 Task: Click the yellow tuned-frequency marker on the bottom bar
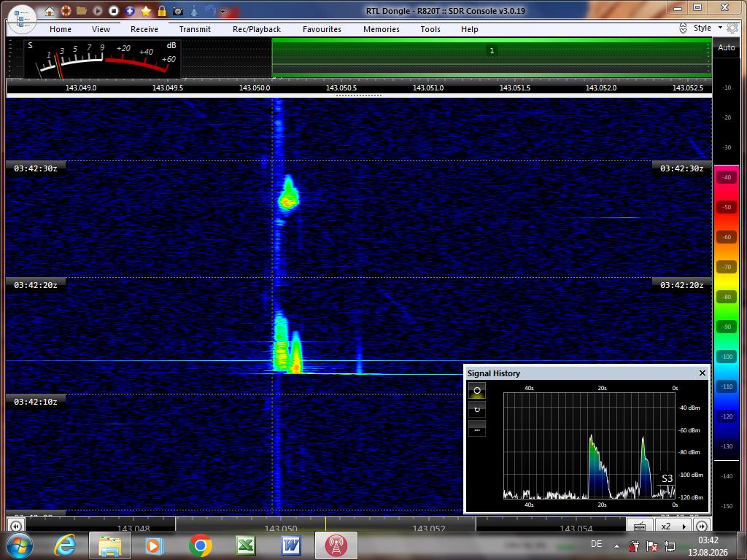(325, 524)
